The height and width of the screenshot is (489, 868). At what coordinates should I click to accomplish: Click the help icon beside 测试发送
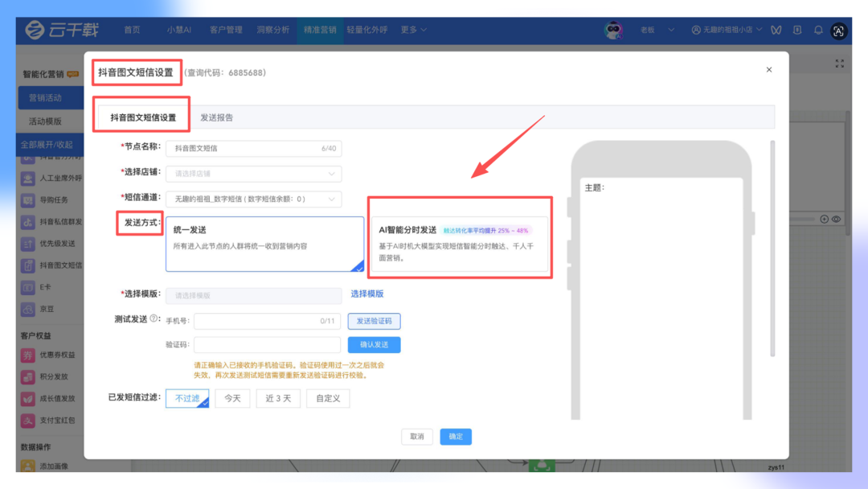pyautogui.click(x=154, y=319)
